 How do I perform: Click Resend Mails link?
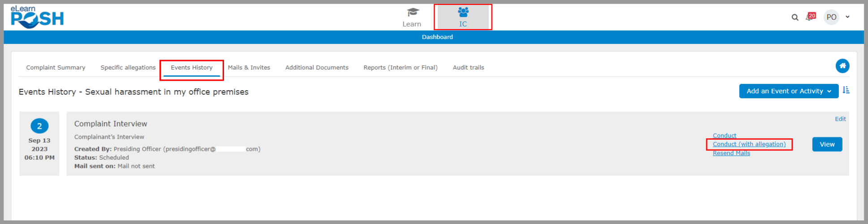point(731,153)
